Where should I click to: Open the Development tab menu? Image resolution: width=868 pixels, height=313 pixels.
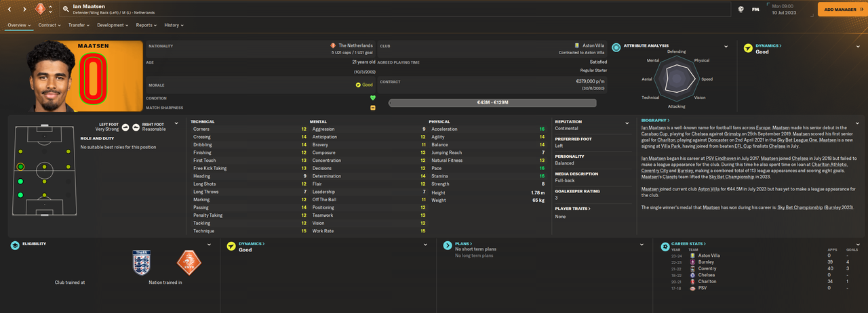(x=113, y=25)
